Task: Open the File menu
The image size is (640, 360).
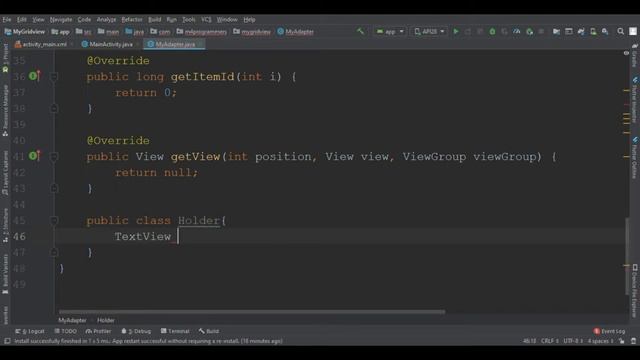Action: point(7,19)
